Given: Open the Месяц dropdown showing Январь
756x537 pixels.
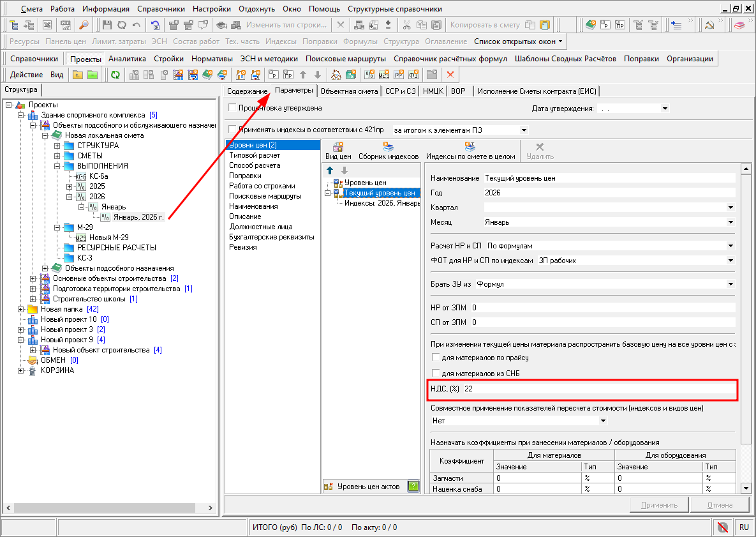Looking at the screenshot, I should (730, 222).
